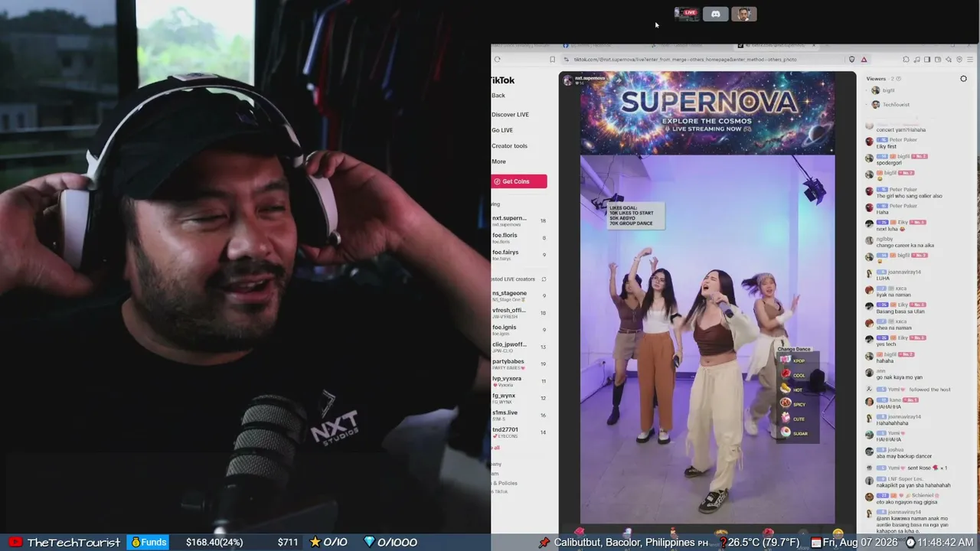The width and height of the screenshot is (980, 551).
Task: Click the TikTok logo
Action: [x=502, y=80]
